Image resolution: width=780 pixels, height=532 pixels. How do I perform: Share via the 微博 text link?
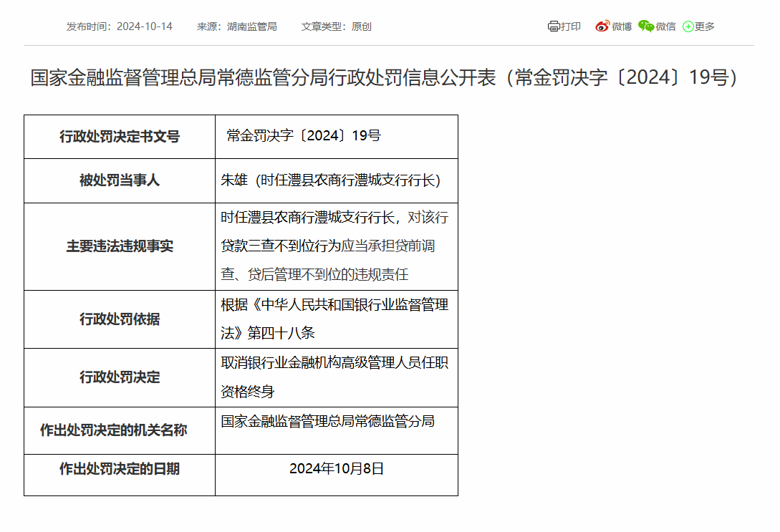622,26
